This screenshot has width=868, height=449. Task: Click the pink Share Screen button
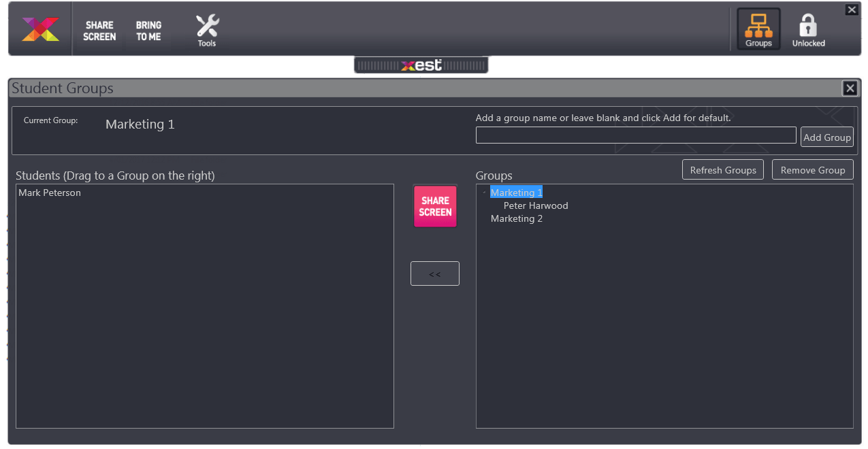(x=435, y=206)
